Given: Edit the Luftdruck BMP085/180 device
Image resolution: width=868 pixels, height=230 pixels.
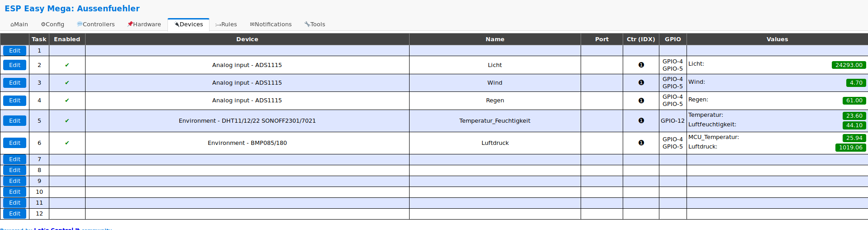Looking at the screenshot, I should pyautogui.click(x=14, y=143).
